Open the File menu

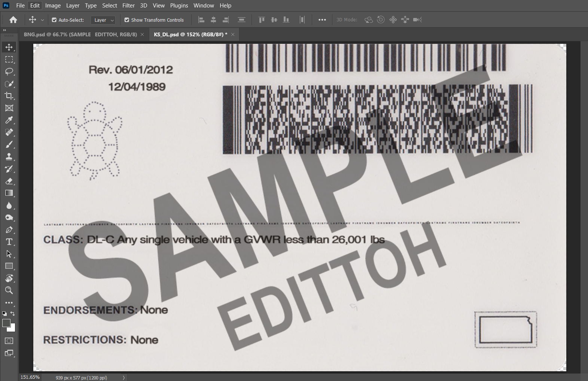21,6
